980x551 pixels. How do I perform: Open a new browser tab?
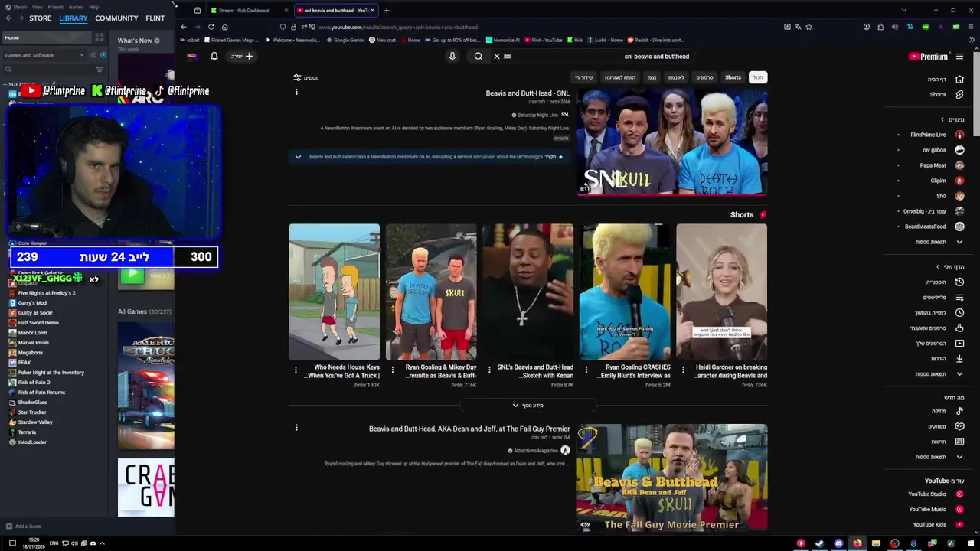point(387,11)
